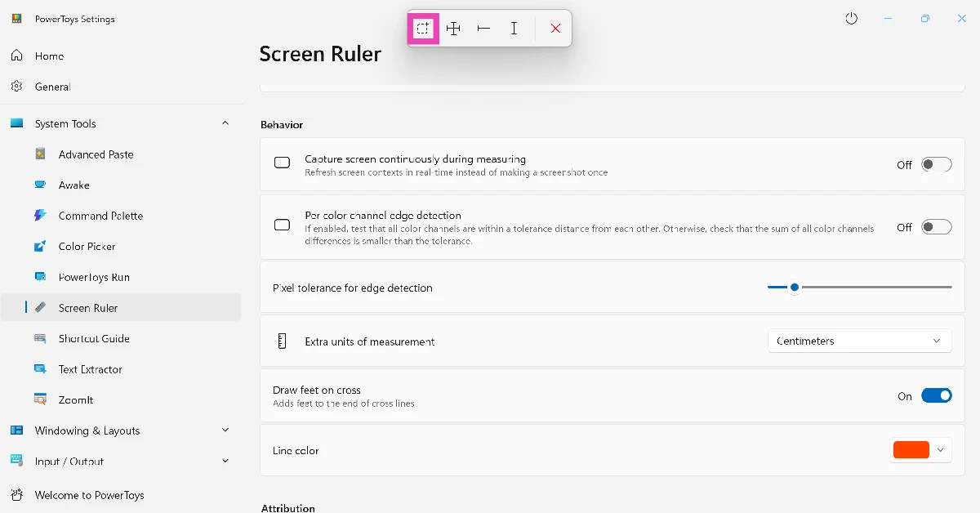The image size is (980, 513).
Task: Enable capture screen continuously toggle
Action: [937, 165]
